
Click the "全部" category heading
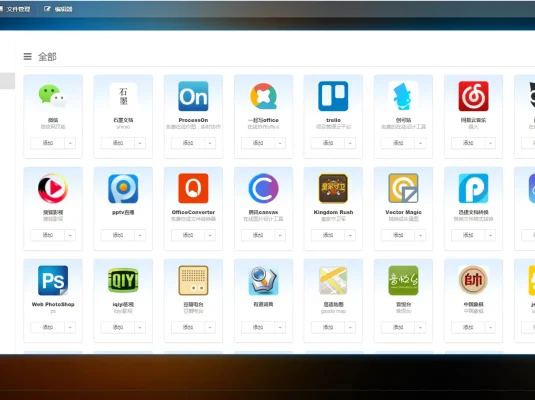47,57
